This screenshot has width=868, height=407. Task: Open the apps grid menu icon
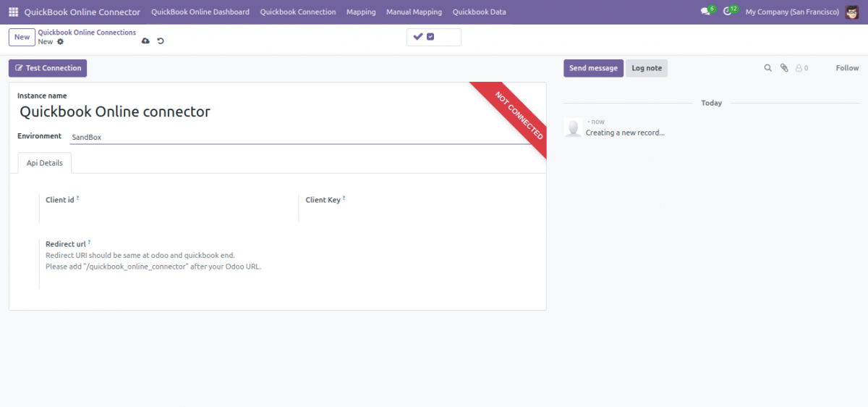pyautogui.click(x=14, y=12)
